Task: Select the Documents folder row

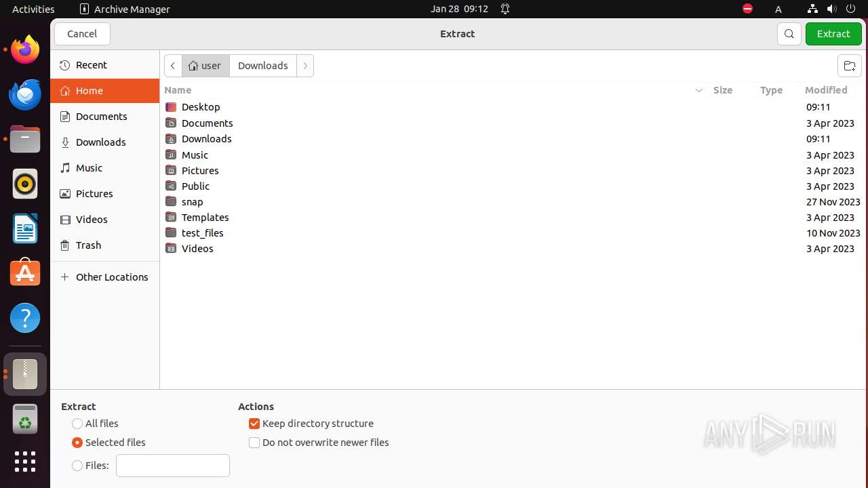Action: click(513, 123)
